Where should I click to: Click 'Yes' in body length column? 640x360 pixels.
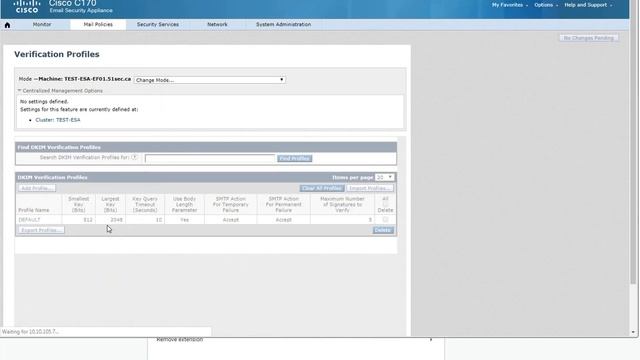tap(184, 220)
